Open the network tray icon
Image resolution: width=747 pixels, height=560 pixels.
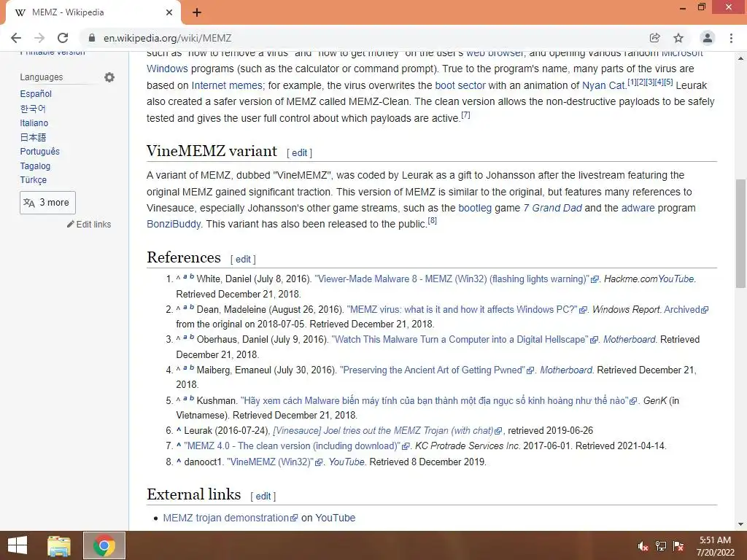[660, 546]
